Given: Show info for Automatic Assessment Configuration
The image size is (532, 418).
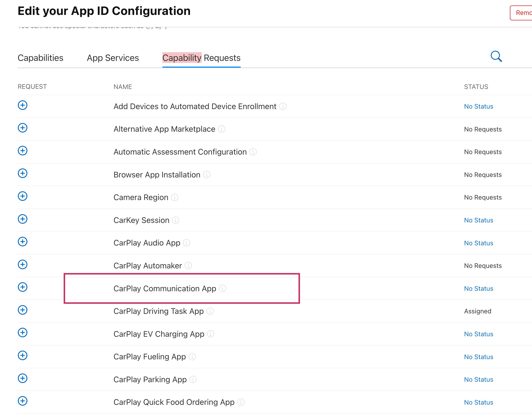Looking at the screenshot, I should click(x=253, y=152).
